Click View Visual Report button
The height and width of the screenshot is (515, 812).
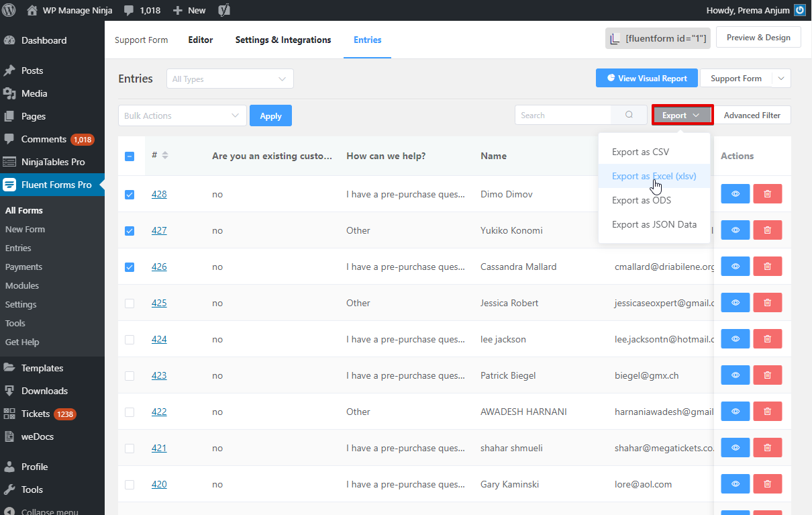[647, 79]
